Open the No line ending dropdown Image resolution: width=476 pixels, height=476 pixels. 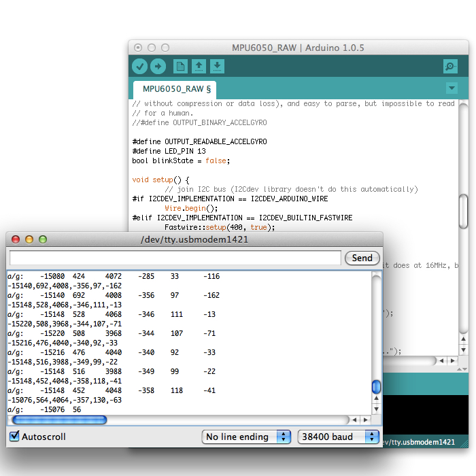click(x=246, y=437)
